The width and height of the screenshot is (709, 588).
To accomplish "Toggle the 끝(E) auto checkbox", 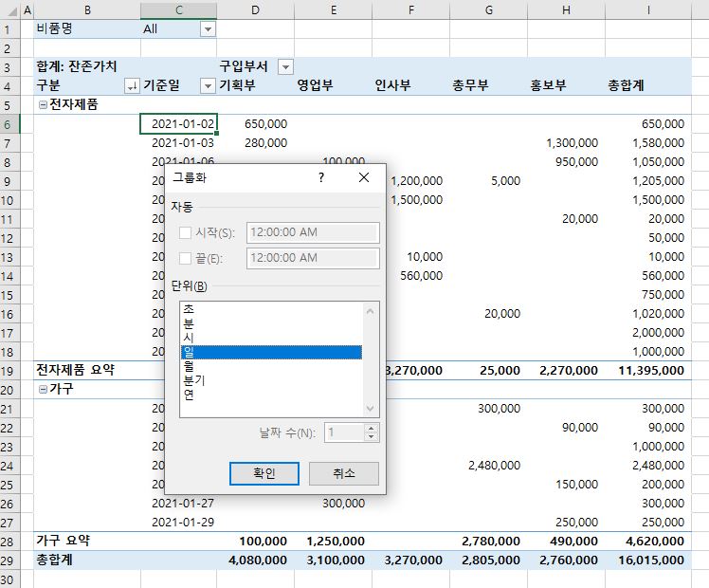I will 186,259.
